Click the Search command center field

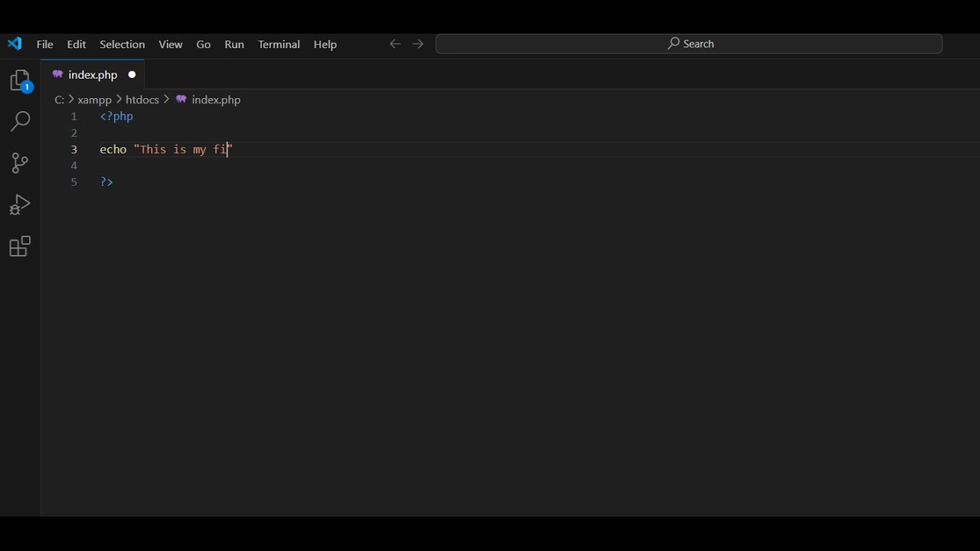689,44
